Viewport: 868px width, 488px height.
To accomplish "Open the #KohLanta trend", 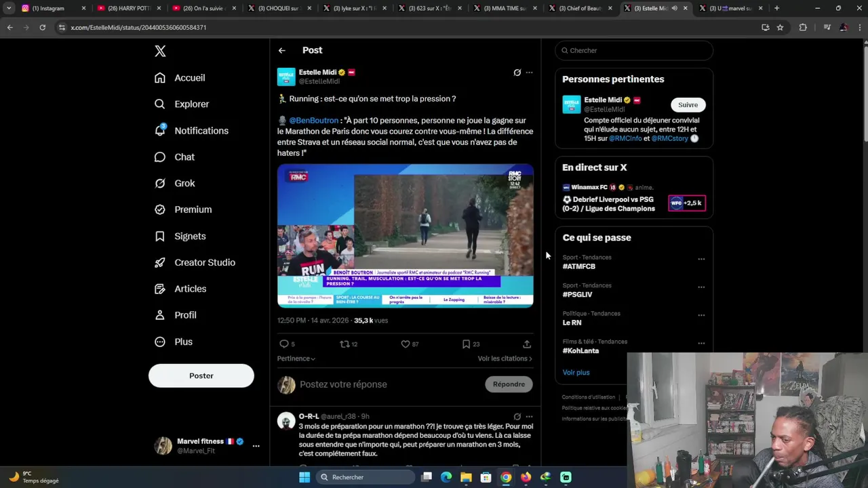I will 580,351.
